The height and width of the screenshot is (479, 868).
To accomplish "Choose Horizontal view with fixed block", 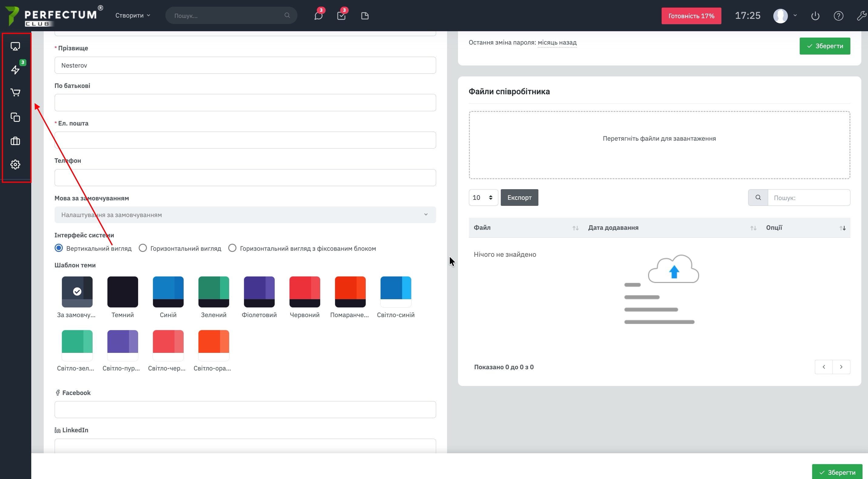I will tap(232, 248).
